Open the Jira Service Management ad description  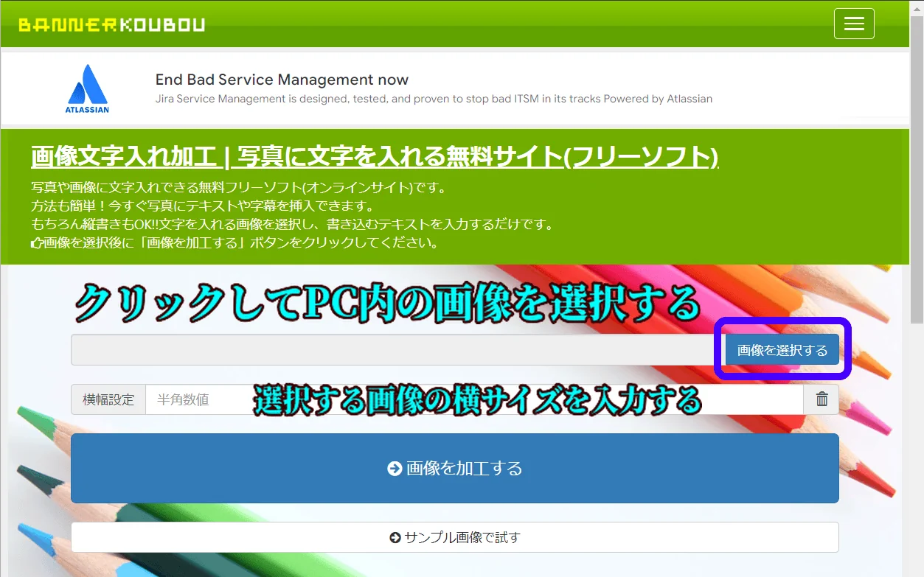pos(434,99)
